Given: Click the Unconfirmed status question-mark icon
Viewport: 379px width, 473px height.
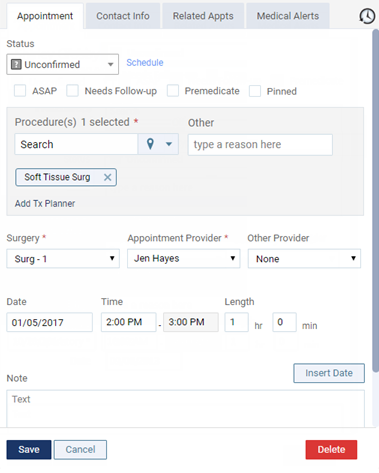Looking at the screenshot, I should click(x=16, y=64).
